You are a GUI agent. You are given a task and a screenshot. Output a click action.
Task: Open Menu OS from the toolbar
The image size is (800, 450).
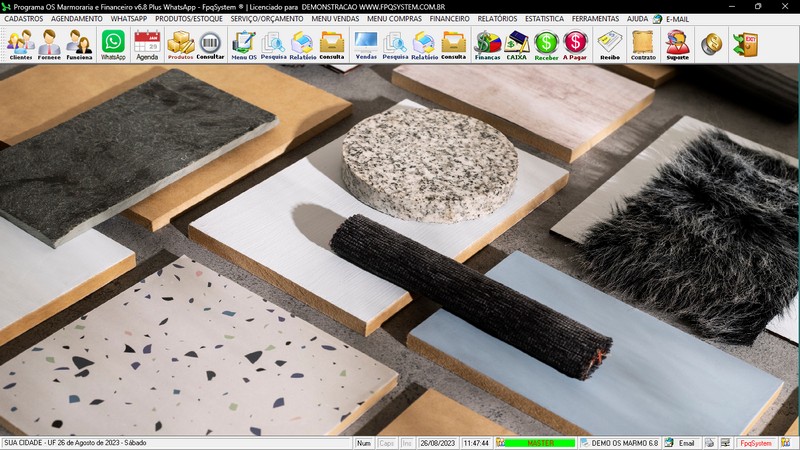pyautogui.click(x=243, y=45)
